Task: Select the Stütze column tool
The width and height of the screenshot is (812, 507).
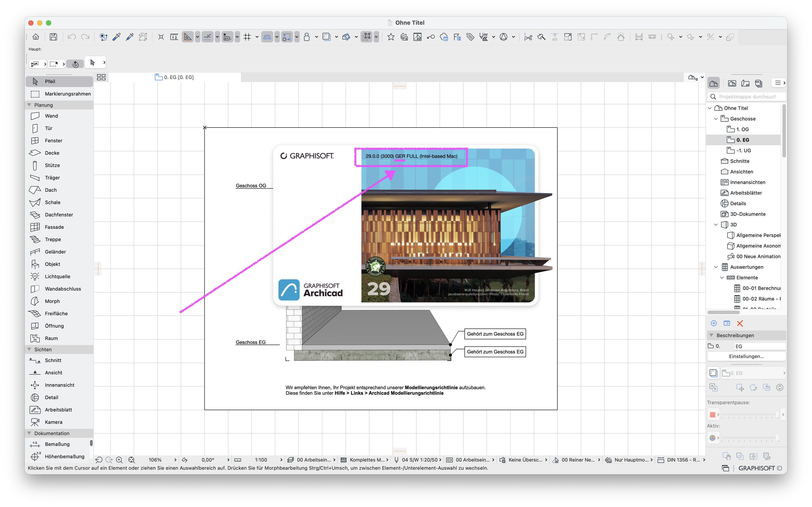Action: pos(59,165)
